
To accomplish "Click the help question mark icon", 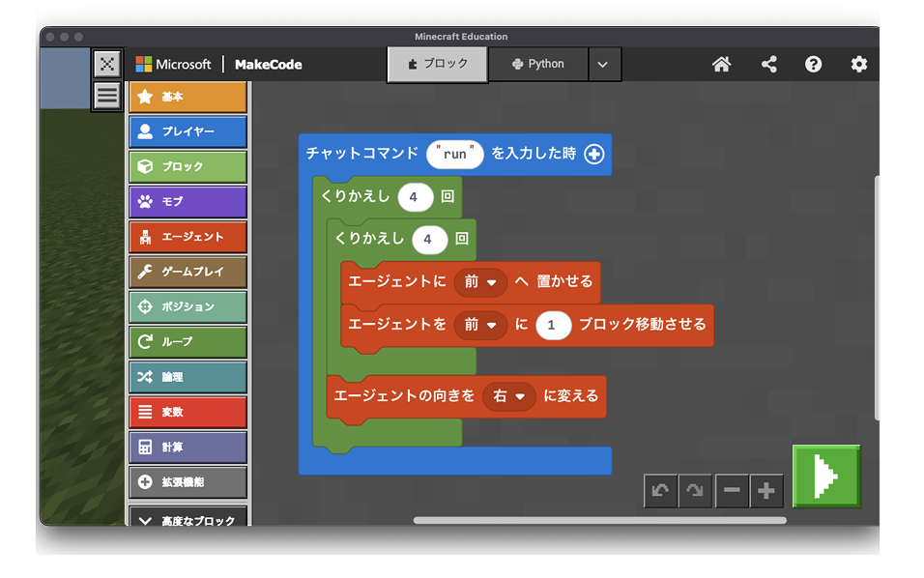I will click(813, 64).
